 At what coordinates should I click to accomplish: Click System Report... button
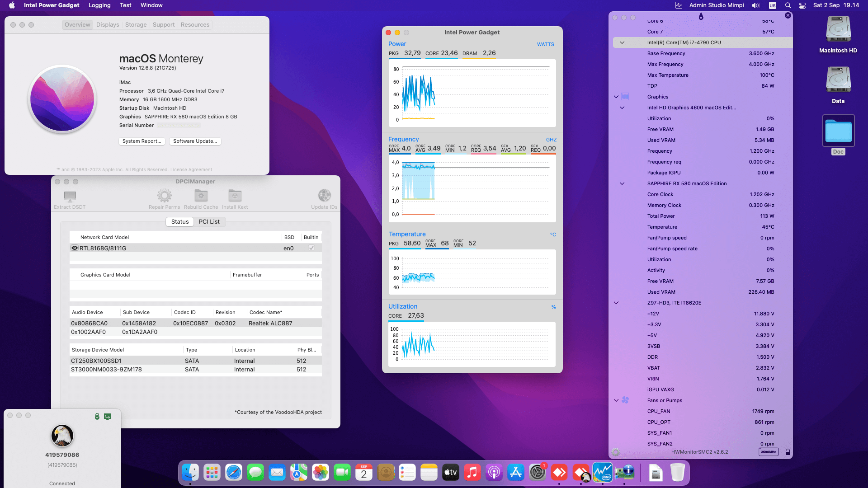pos(142,141)
